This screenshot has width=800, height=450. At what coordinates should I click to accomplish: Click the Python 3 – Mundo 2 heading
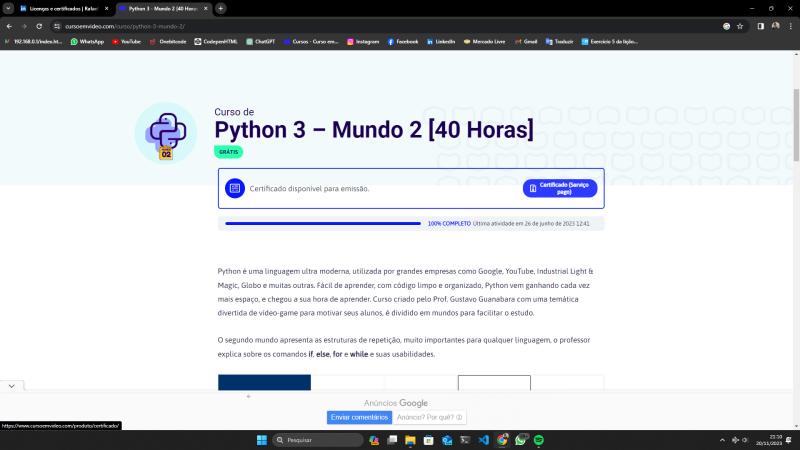click(374, 130)
